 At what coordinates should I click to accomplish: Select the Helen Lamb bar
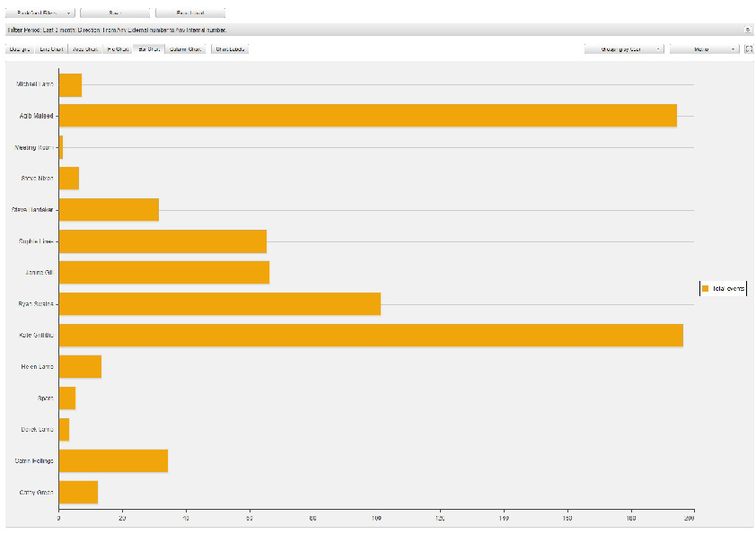coord(80,367)
